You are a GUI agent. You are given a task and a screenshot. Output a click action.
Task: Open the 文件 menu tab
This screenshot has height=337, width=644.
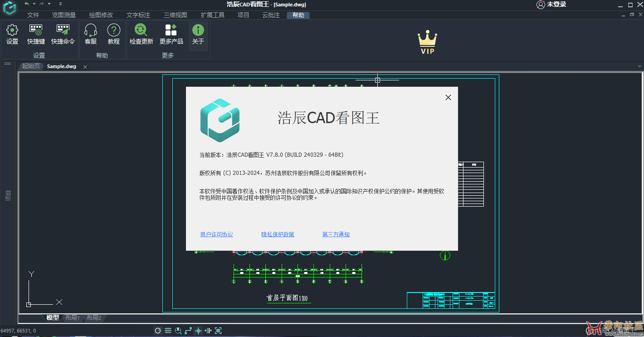click(33, 15)
